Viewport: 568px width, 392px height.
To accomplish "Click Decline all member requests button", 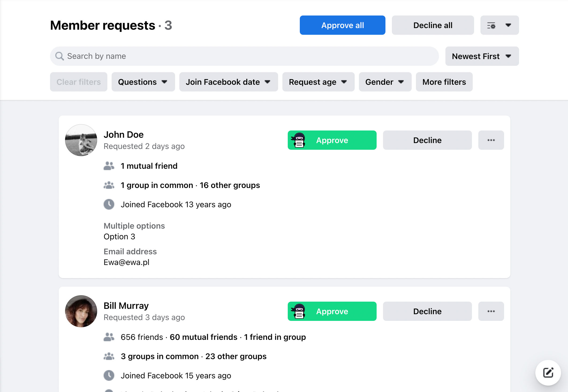I will pyautogui.click(x=433, y=25).
